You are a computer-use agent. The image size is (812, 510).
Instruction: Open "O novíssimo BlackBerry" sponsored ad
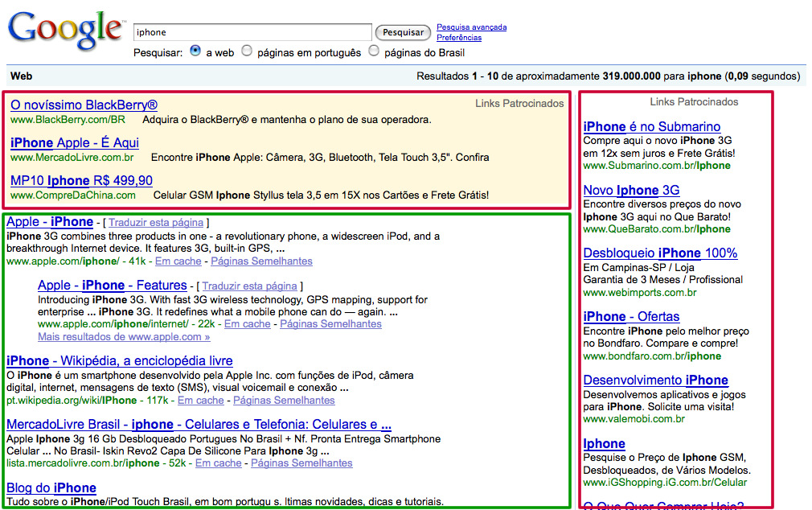[x=84, y=105]
